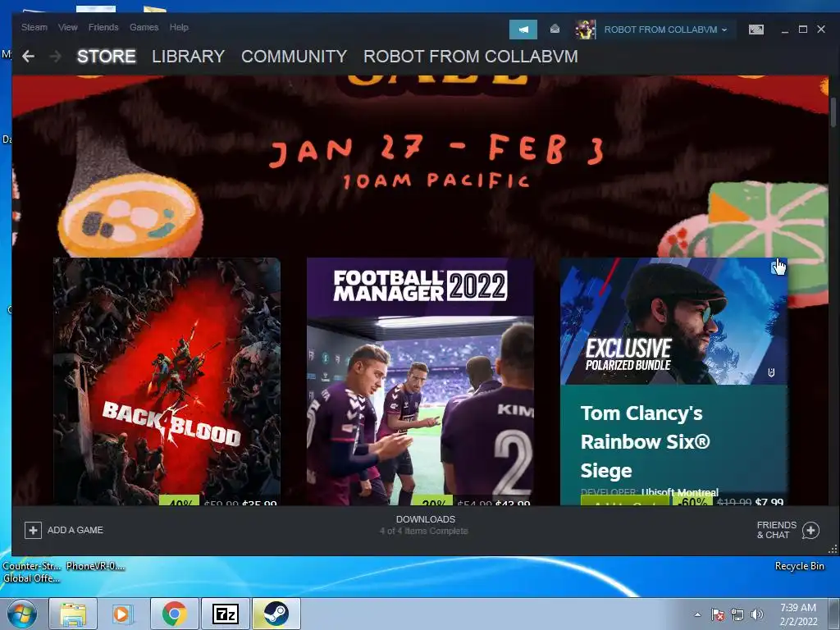Click the Add a Game plus icon
This screenshot has height=630, width=840.
click(x=33, y=530)
